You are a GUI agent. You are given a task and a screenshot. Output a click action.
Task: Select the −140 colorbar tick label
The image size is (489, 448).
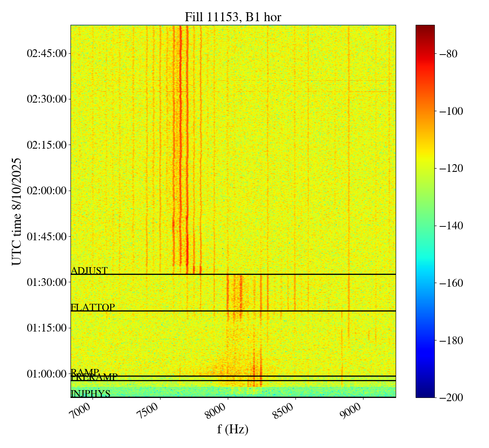(x=451, y=226)
